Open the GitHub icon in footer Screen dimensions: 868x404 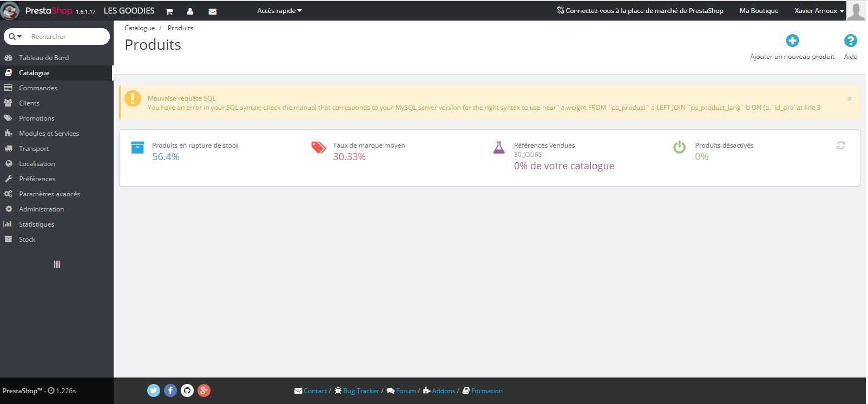tap(187, 390)
